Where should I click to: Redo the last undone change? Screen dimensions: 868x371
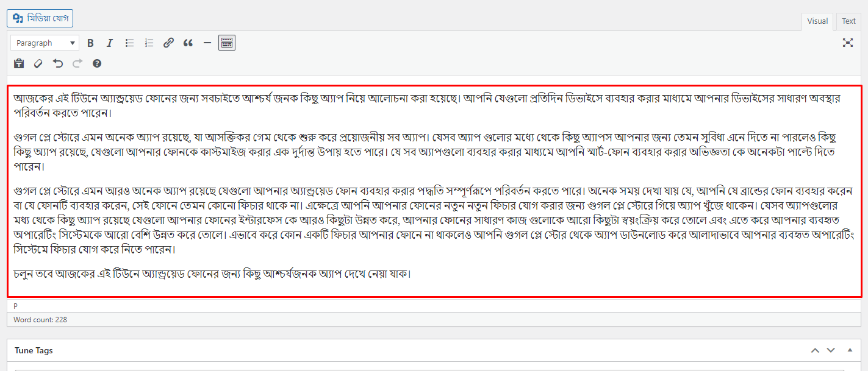77,63
